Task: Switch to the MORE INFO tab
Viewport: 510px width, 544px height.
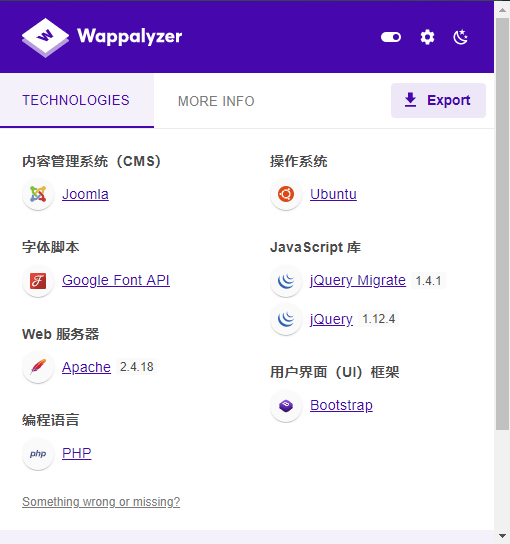Action: (216, 101)
